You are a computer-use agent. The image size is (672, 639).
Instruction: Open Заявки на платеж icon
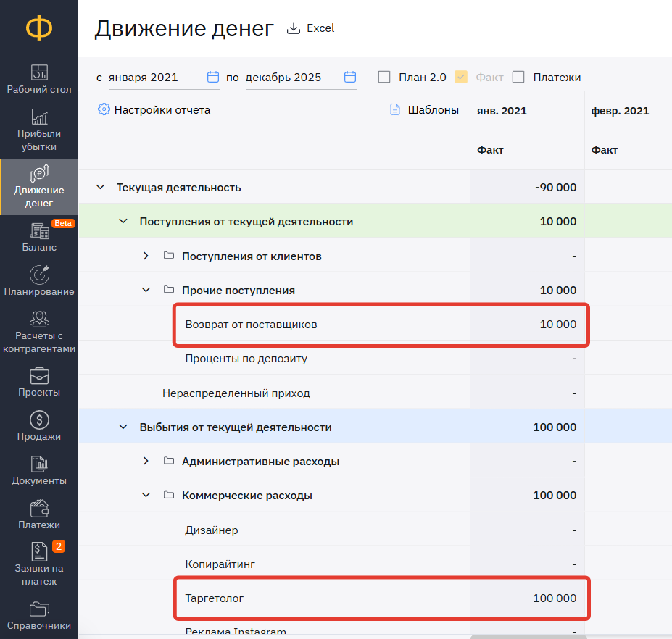[39, 551]
